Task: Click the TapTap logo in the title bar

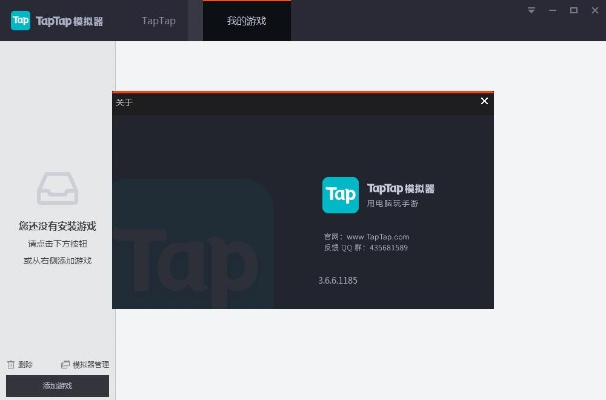Action: (20, 20)
